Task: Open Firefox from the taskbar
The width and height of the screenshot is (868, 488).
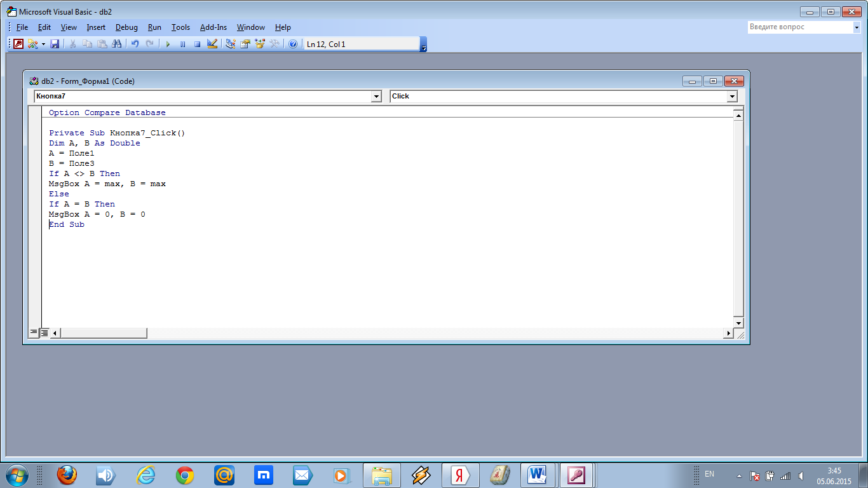Action: point(67,475)
